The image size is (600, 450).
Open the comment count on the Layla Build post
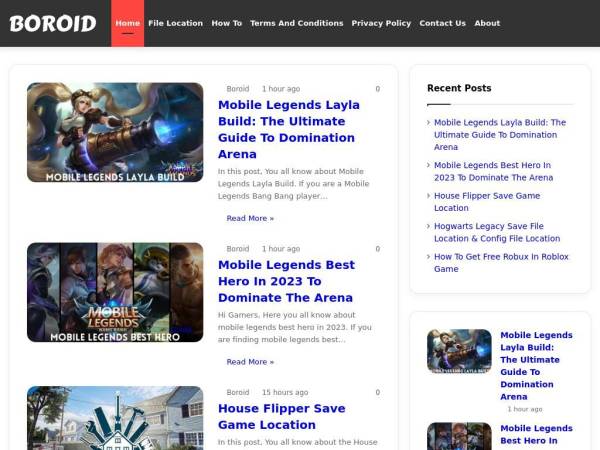[x=378, y=89]
